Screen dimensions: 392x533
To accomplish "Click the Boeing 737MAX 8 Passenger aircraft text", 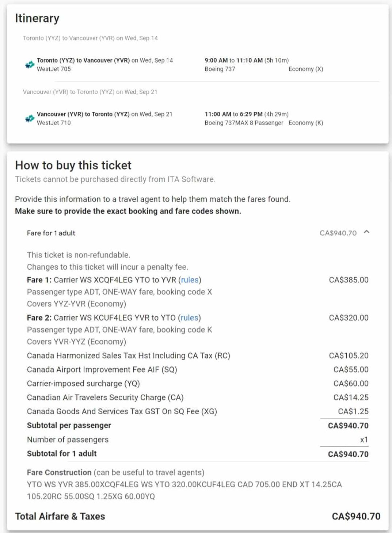I will click(244, 123).
